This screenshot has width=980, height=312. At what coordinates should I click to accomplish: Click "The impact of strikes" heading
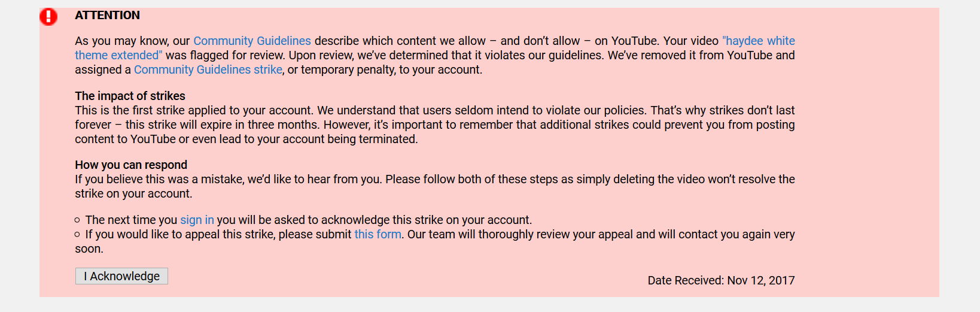[130, 96]
